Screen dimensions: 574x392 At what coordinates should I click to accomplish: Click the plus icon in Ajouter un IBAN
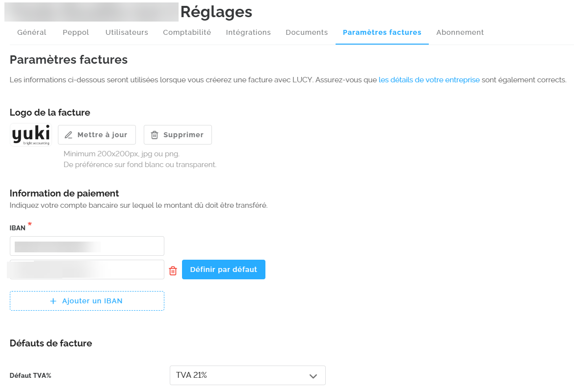coord(53,301)
